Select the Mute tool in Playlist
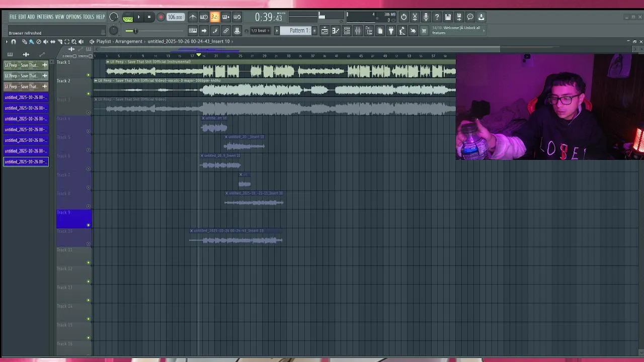 click(x=45, y=42)
